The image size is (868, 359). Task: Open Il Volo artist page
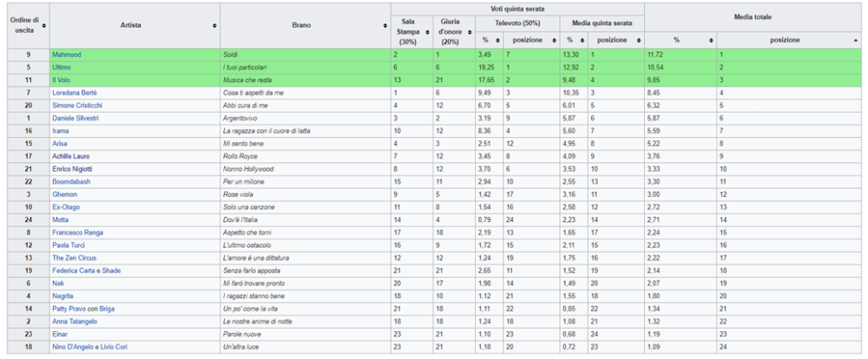(x=62, y=80)
